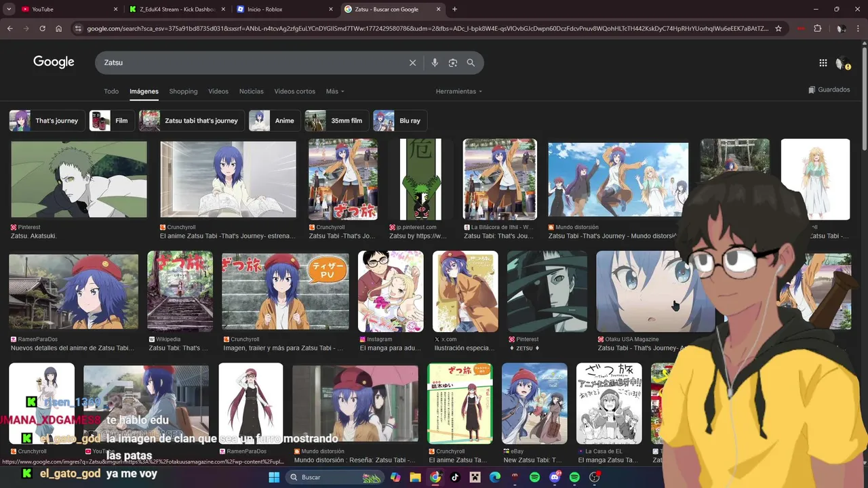Open TikTok from the taskbar
Image resolution: width=868 pixels, height=488 pixels.
pos(455,477)
